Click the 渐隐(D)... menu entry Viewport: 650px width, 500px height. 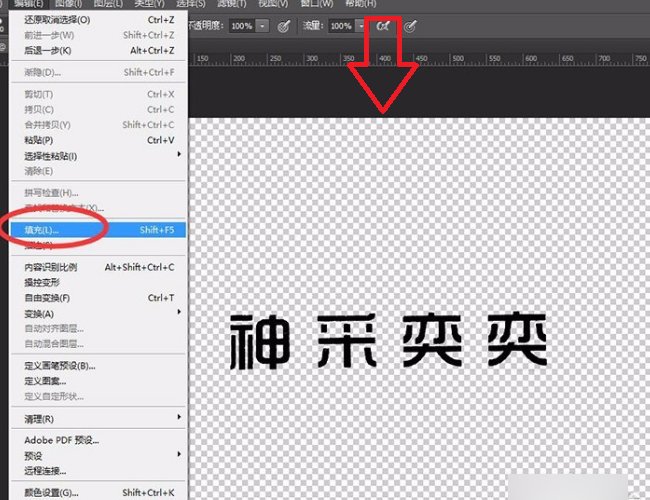pos(99,72)
